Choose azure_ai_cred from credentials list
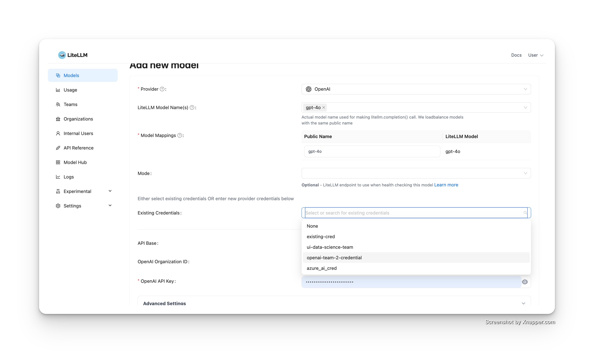This screenshot has width=594, height=364. pyautogui.click(x=322, y=268)
